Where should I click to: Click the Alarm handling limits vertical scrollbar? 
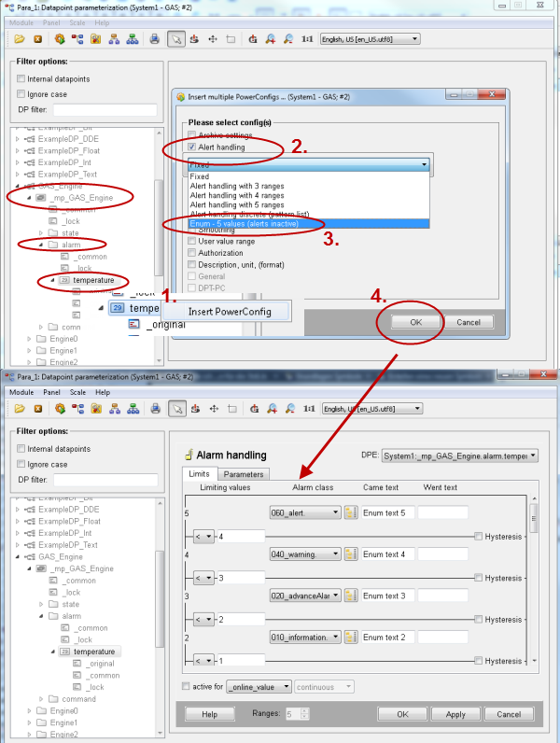click(x=534, y=579)
